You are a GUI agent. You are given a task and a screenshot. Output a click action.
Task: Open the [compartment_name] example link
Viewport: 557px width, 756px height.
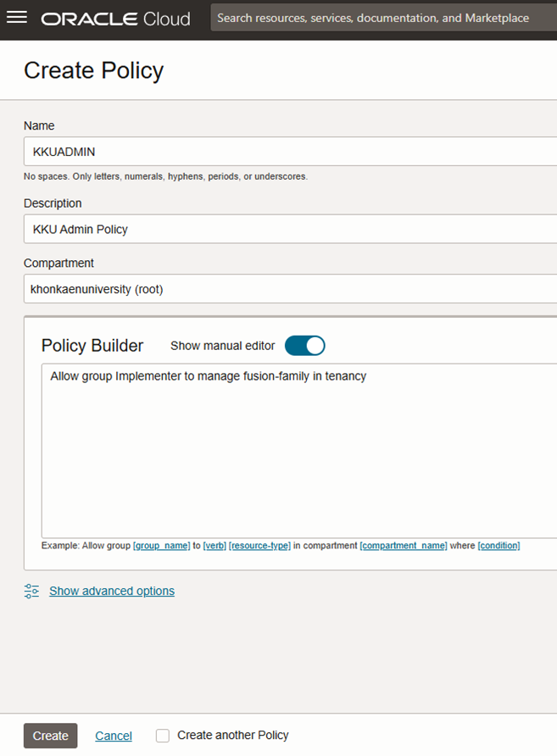(404, 545)
